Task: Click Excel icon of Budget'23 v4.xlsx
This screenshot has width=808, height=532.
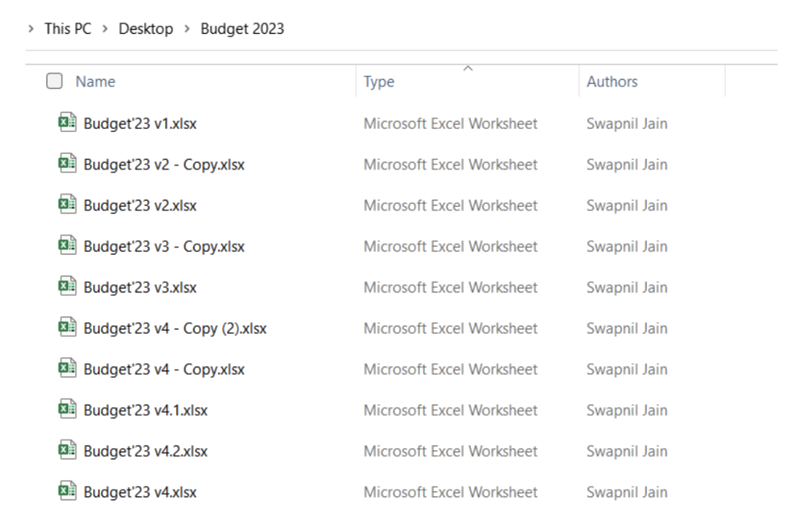Action: (67, 491)
